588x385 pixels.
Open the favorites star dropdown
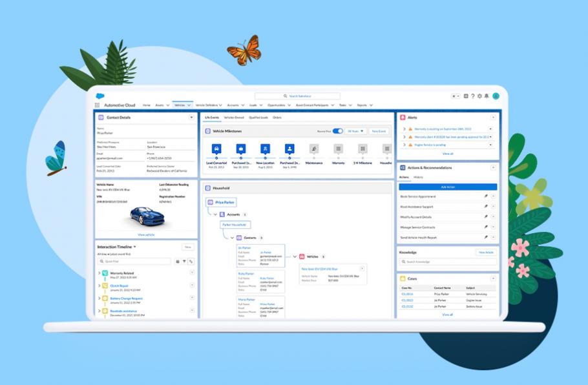pos(456,96)
